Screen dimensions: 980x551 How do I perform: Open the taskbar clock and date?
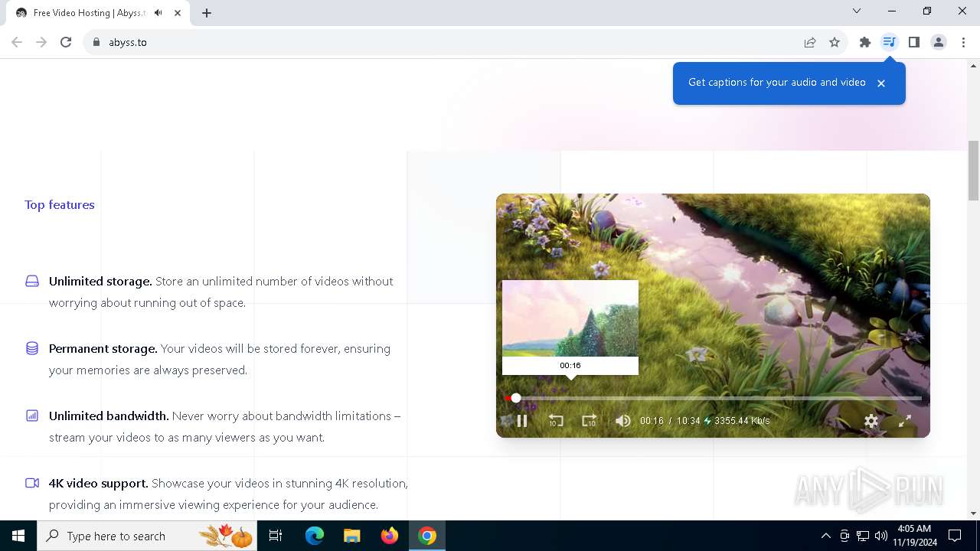click(913, 536)
